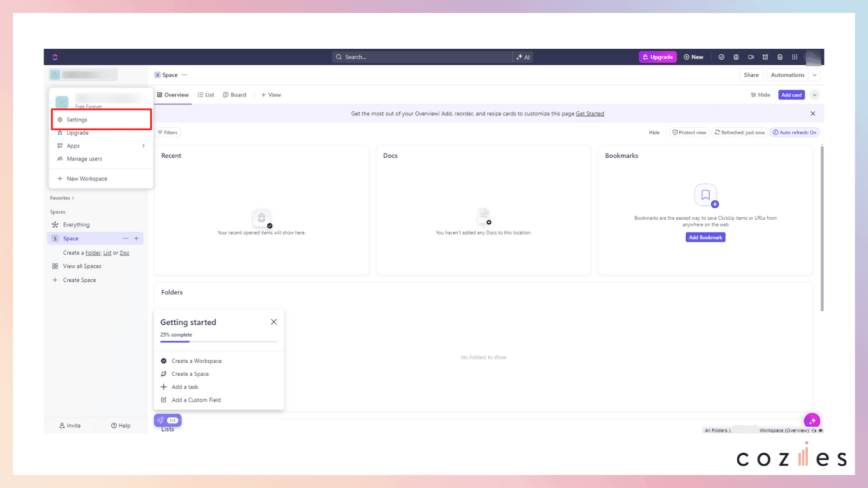Open the AI assistant button beside search
Screen dimensions: 868x488
coord(524,57)
